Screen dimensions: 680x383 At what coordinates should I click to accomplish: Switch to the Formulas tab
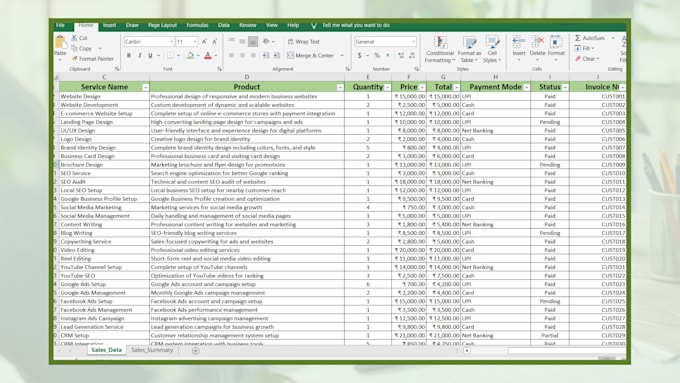197,25
